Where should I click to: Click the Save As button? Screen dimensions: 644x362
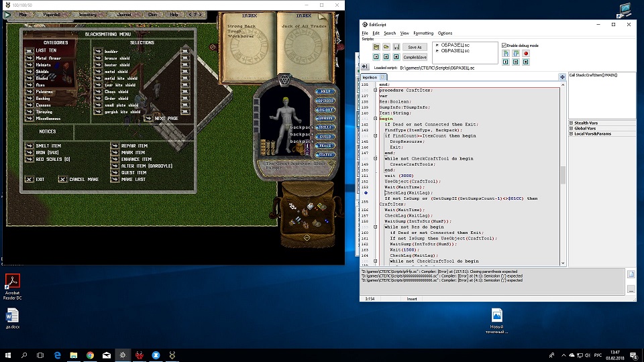(415, 47)
